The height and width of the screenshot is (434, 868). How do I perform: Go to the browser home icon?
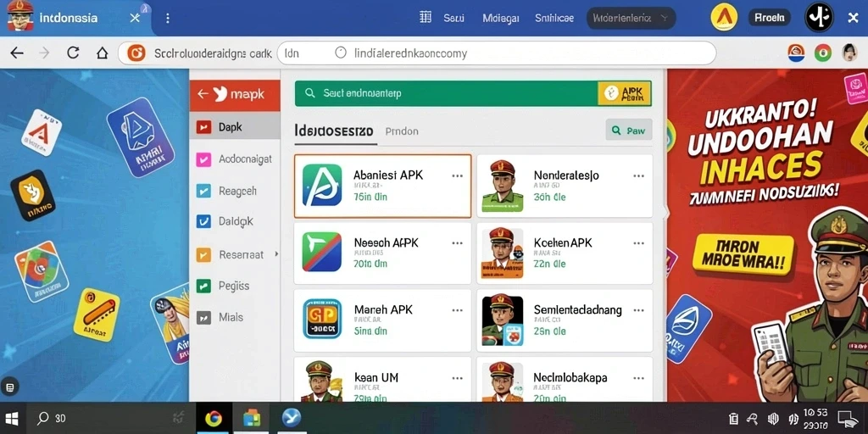102,53
